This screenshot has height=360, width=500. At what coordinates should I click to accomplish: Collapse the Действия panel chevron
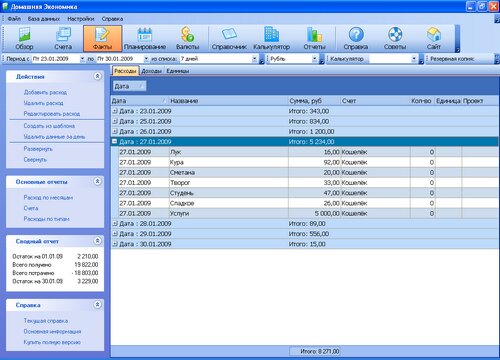(x=97, y=76)
